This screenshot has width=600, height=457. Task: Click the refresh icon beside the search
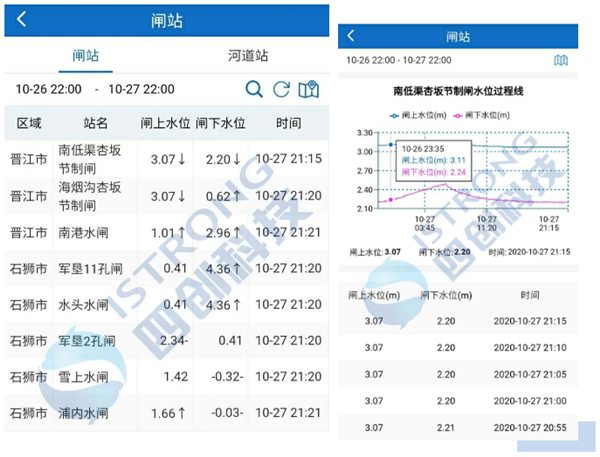(282, 89)
